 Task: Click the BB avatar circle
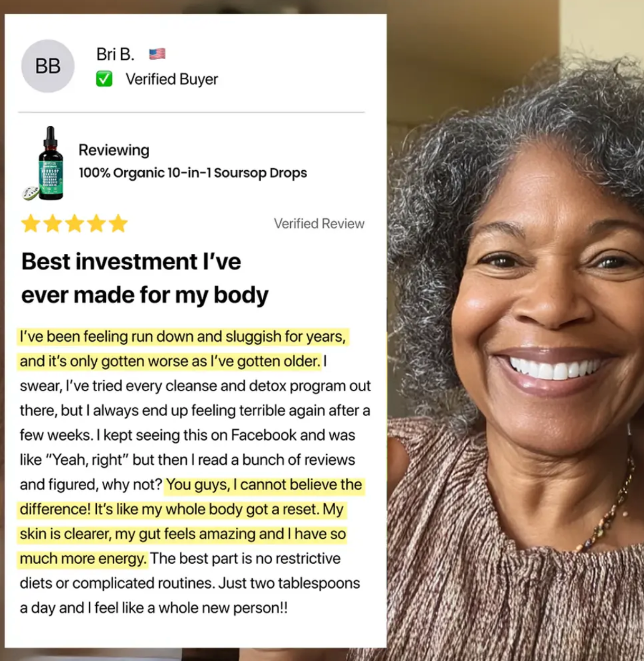(x=48, y=66)
